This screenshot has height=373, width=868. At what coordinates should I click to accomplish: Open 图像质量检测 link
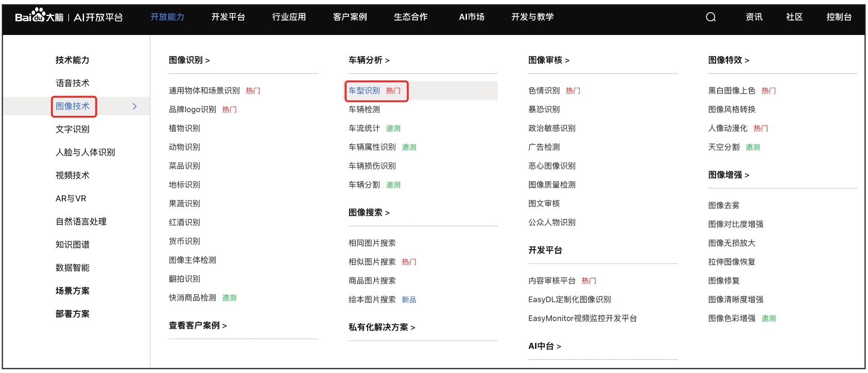click(x=552, y=185)
